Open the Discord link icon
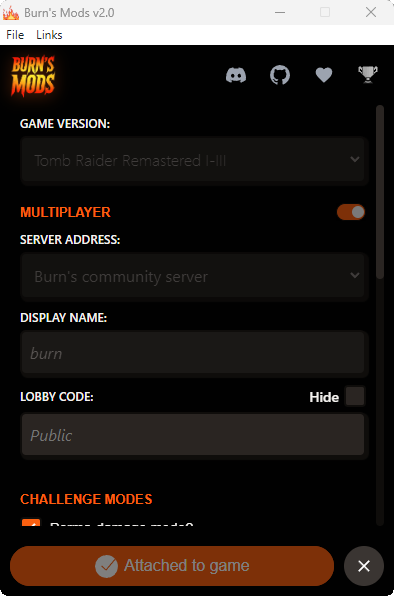Image resolution: width=394 pixels, height=596 pixels. [x=236, y=75]
